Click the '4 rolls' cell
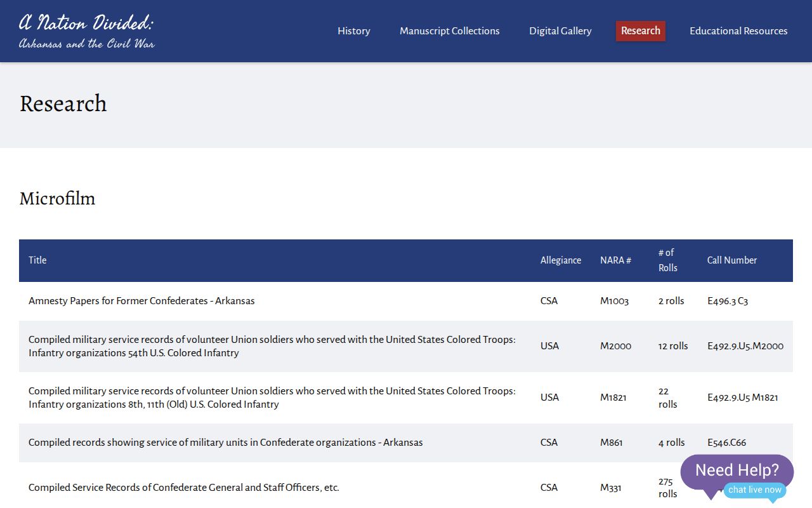The height and width of the screenshot is (508, 812). (672, 443)
